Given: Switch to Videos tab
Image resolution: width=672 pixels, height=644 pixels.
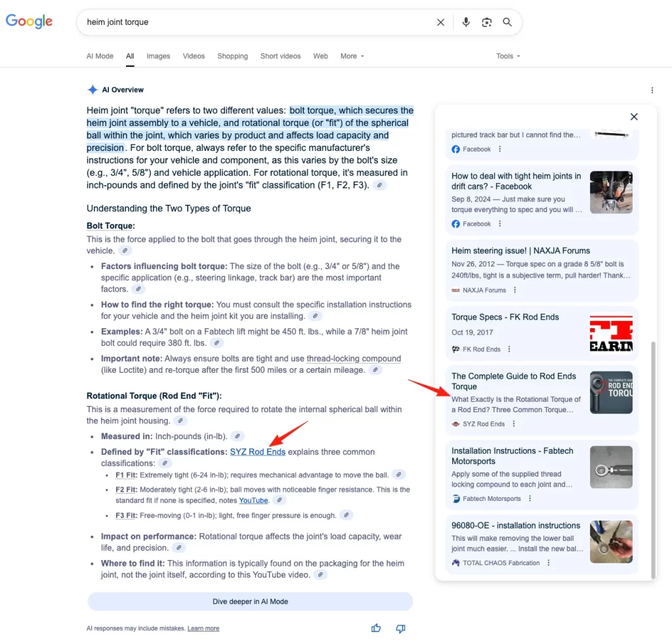Looking at the screenshot, I should [x=194, y=56].
